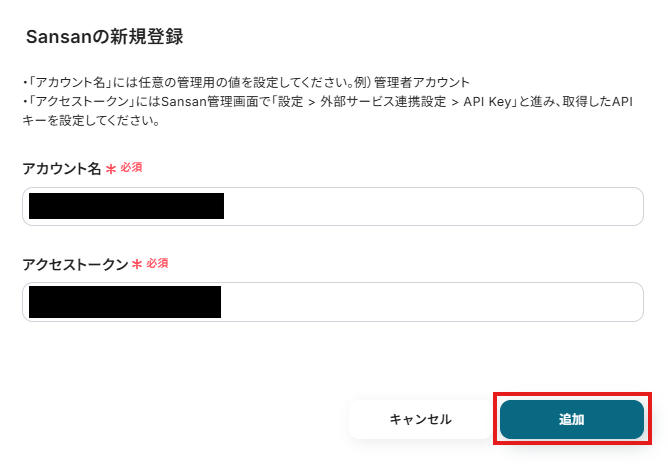Click 必須 badge next to アカウント名
Screen dimensions: 668x464
[x=131, y=167]
